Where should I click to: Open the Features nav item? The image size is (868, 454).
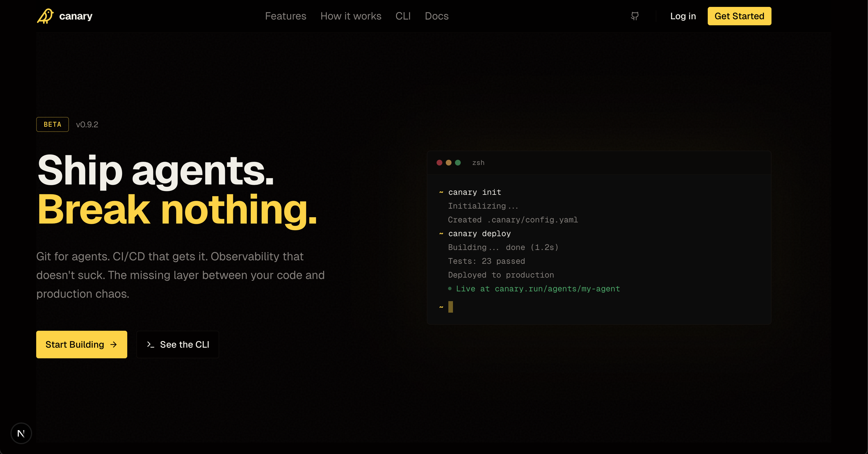pyautogui.click(x=286, y=16)
